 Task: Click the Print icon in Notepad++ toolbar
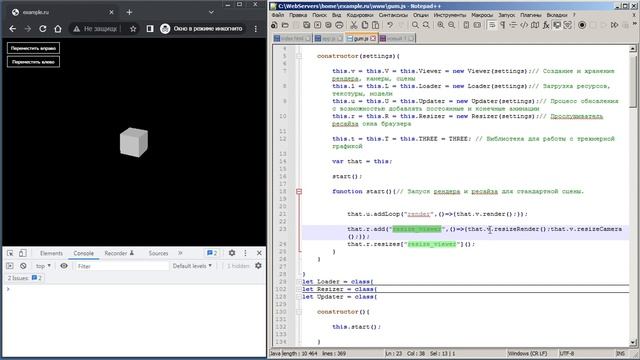click(x=339, y=25)
